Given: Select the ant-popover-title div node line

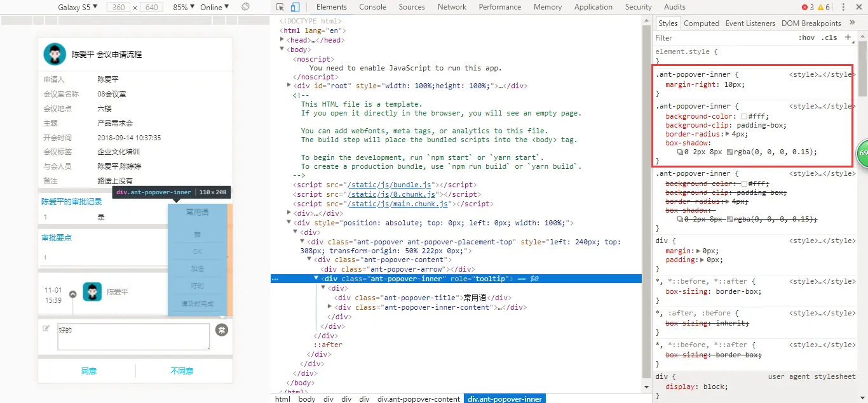Looking at the screenshot, I should click(423, 298).
